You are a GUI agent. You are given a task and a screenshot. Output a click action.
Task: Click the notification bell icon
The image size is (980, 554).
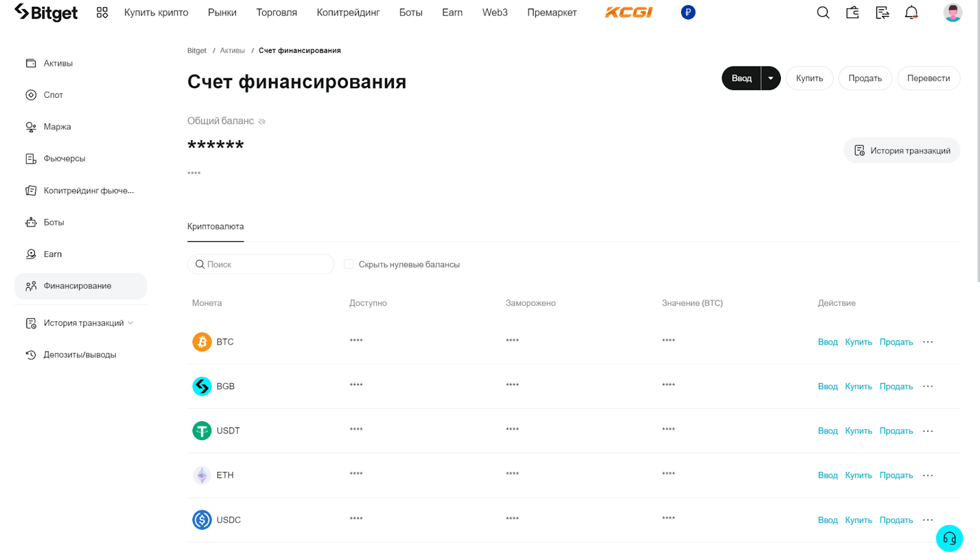pyautogui.click(x=911, y=12)
